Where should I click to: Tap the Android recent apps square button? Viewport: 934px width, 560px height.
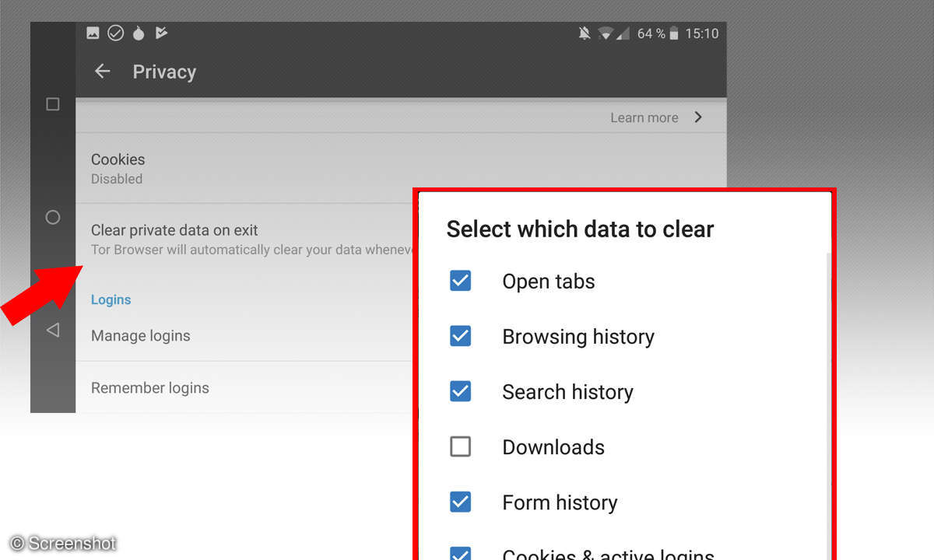coord(53,104)
